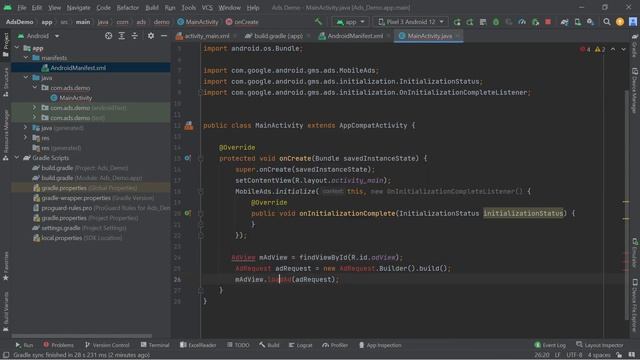Open Project panel gear options
640x360 pixels.
[x=151, y=36]
